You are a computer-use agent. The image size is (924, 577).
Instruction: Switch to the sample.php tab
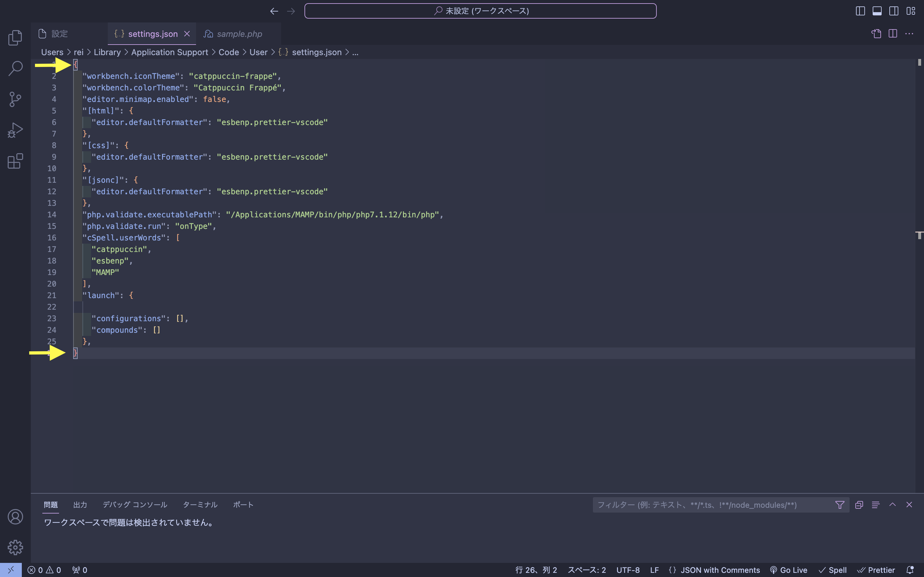pos(239,34)
